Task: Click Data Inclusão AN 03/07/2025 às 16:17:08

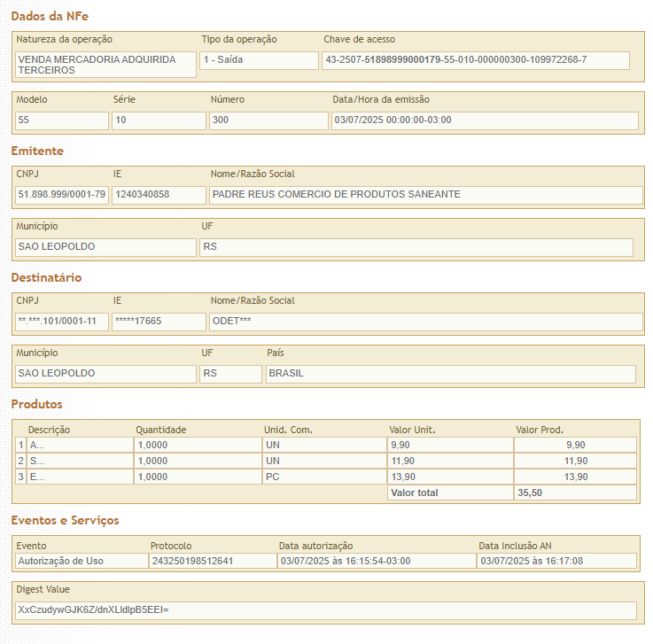Action: pyautogui.click(x=556, y=561)
